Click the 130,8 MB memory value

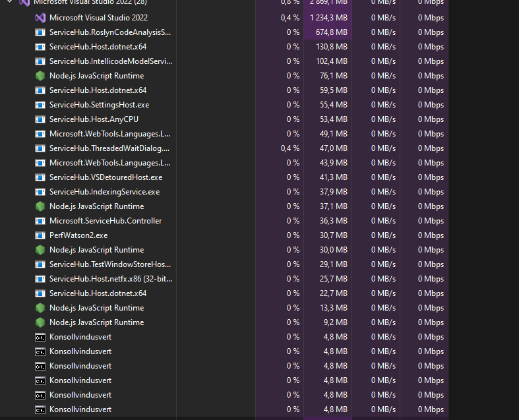(x=332, y=47)
